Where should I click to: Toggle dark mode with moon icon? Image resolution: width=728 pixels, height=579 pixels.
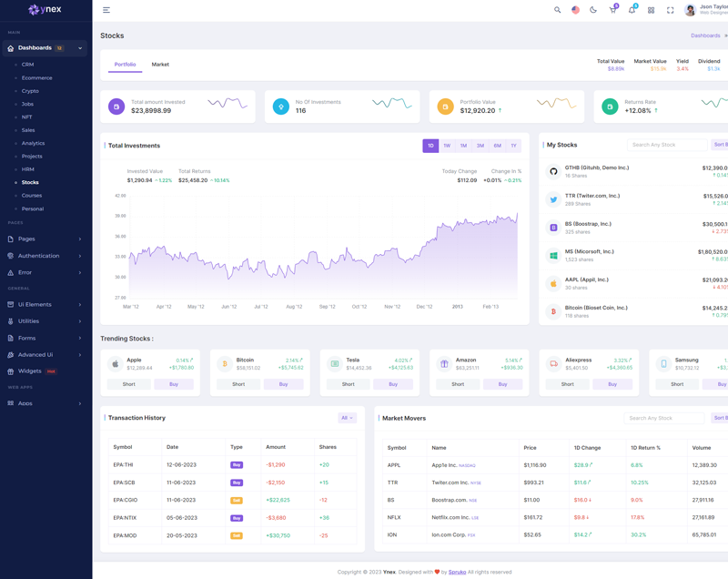(593, 10)
